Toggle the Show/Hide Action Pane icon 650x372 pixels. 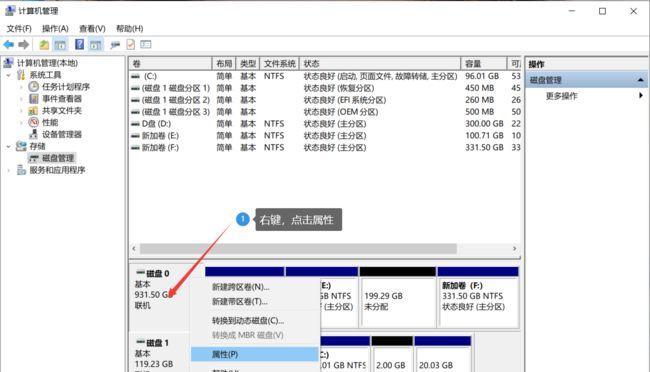pyautogui.click(x=95, y=44)
